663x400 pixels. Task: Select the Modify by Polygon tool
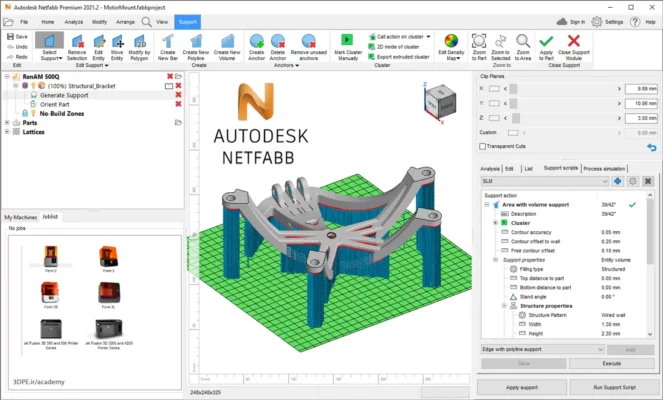tap(139, 47)
